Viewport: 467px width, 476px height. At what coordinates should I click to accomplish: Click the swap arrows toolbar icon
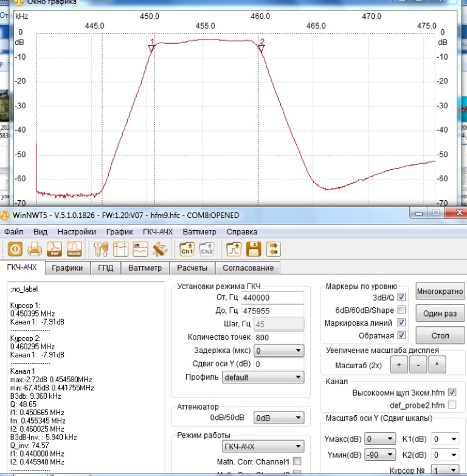(274, 249)
